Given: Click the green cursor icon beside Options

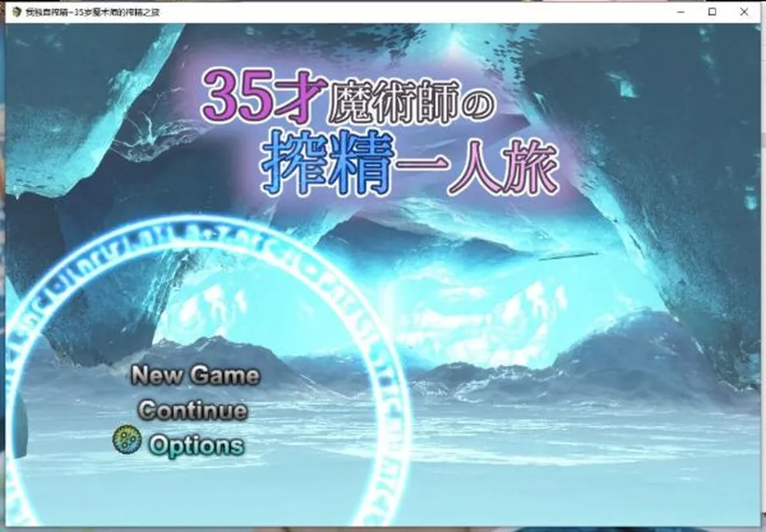Looking at the screenshot, I should pos(127,439).
